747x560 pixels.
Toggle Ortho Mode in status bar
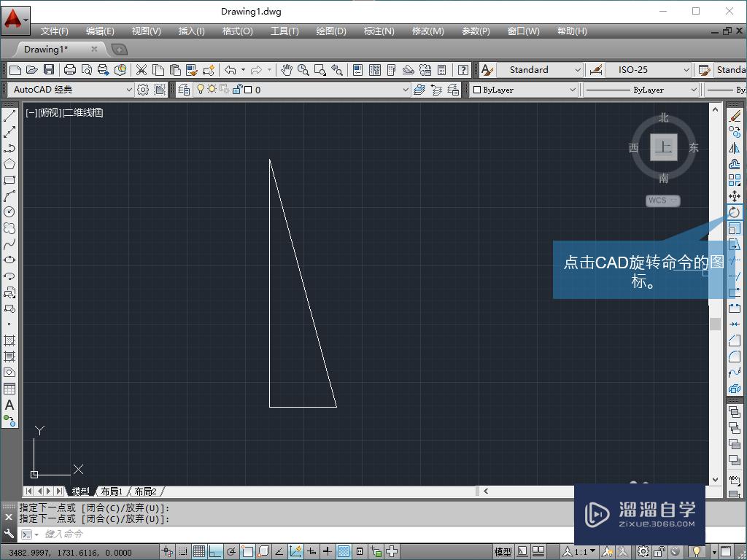[x=215, y=551]
